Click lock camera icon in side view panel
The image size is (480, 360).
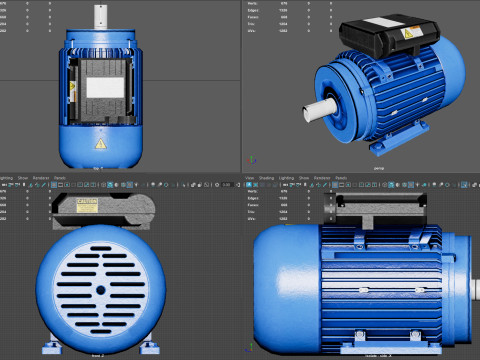tap(292, 184)
